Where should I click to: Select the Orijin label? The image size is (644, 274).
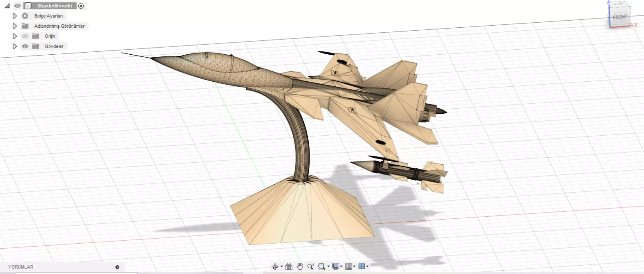click(x=50, y=36)
